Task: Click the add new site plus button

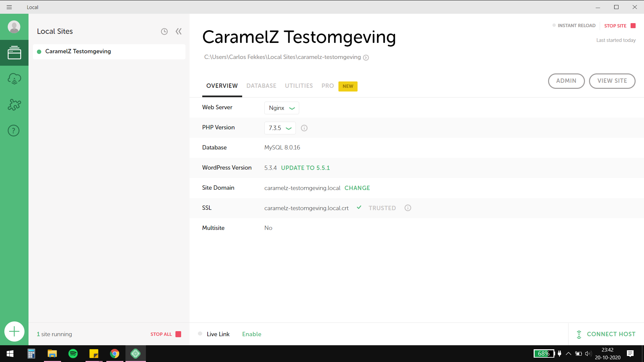Action: point(14,331)
